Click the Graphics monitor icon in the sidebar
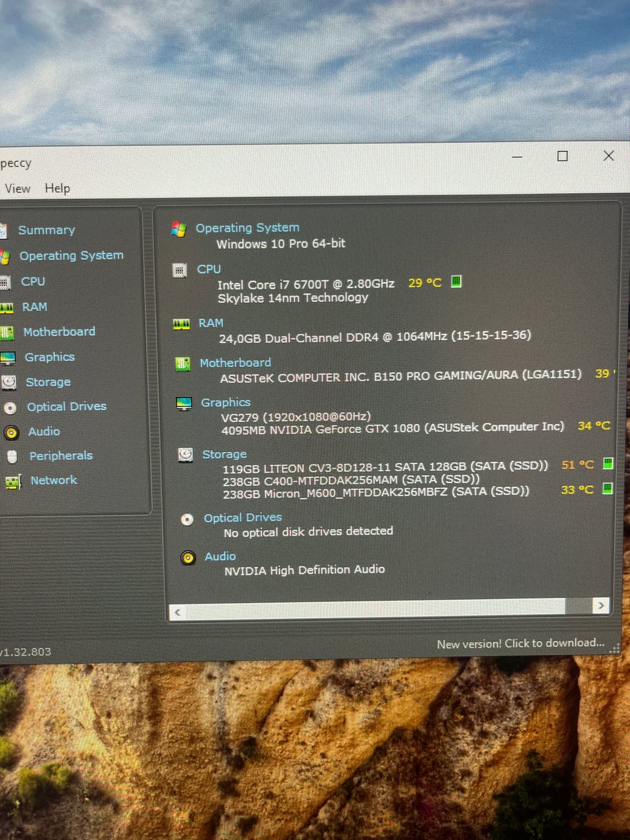The height and width of the screenshot is (840, 630). click(7, 358)
